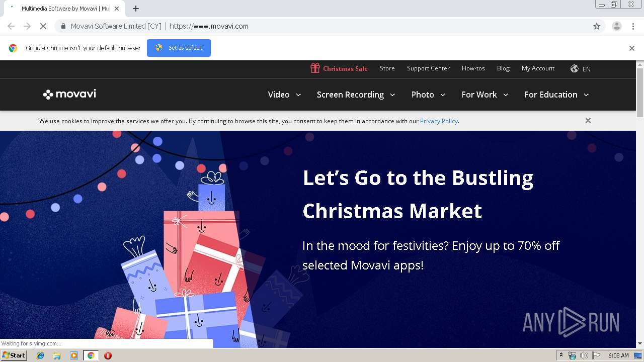Image resolution: width=644 pixels, height=362 pixels.
Task: Open the network tray icon
Action: coord(572,355)
